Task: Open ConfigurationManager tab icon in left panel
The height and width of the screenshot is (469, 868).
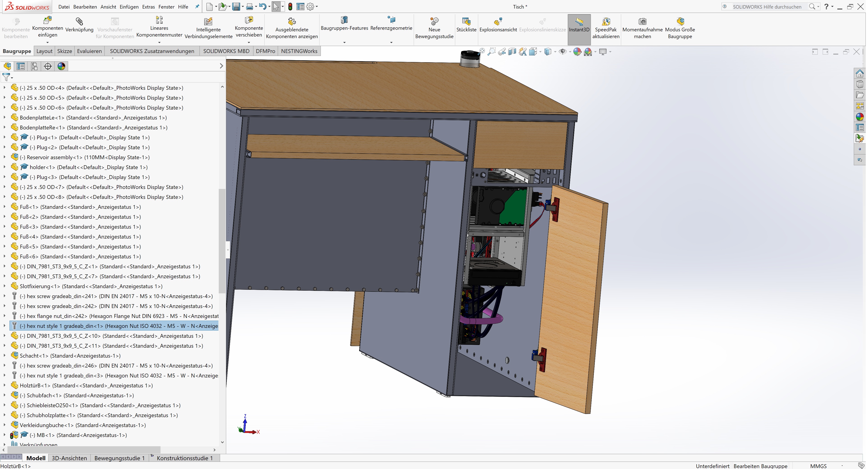Action: point(34,66)
